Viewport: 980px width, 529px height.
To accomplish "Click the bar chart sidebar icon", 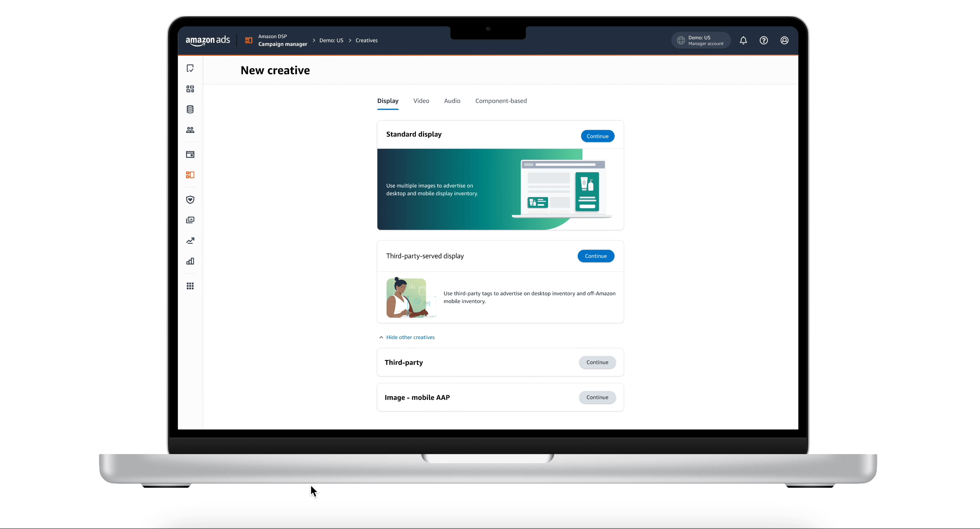I will [x=190, y=261].
